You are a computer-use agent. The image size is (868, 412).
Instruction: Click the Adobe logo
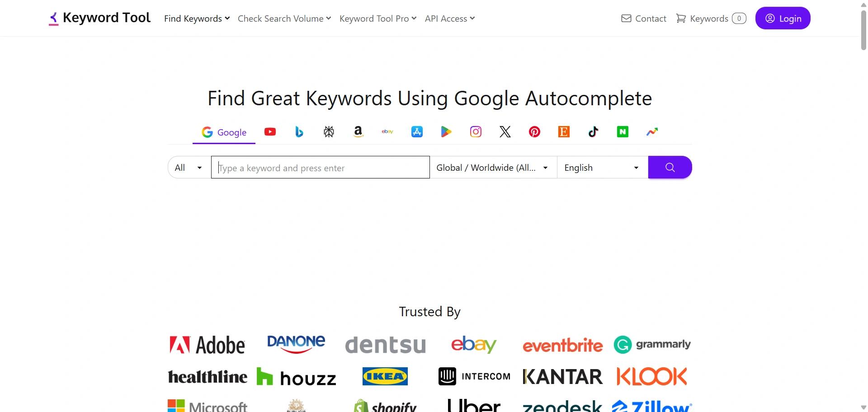tap(207, 345)
